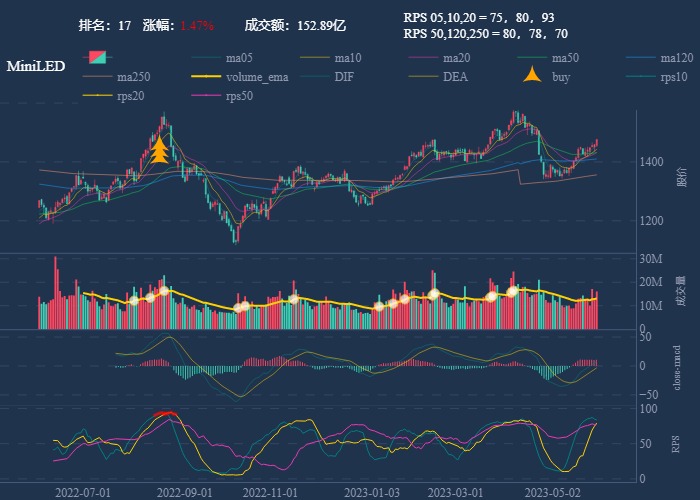This screenshot has height=500, width=700.
Task: Click the 排名: 17 text
Action: coord(105,25)
